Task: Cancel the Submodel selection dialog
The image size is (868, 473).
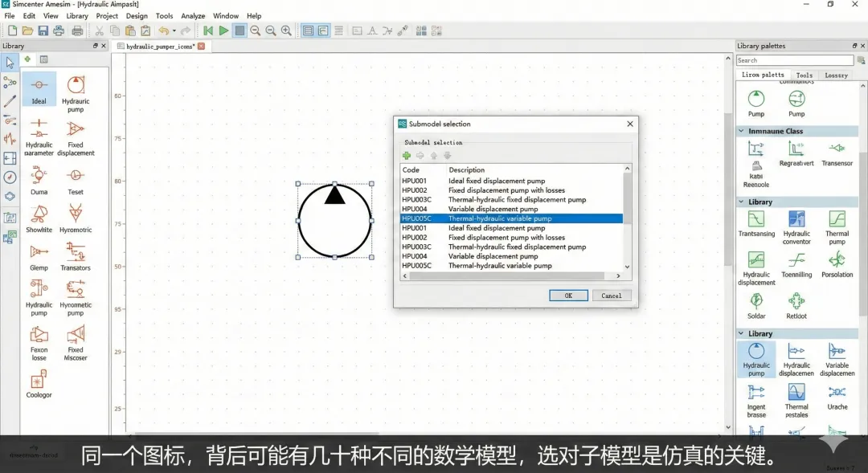Action: pos(612,296)
